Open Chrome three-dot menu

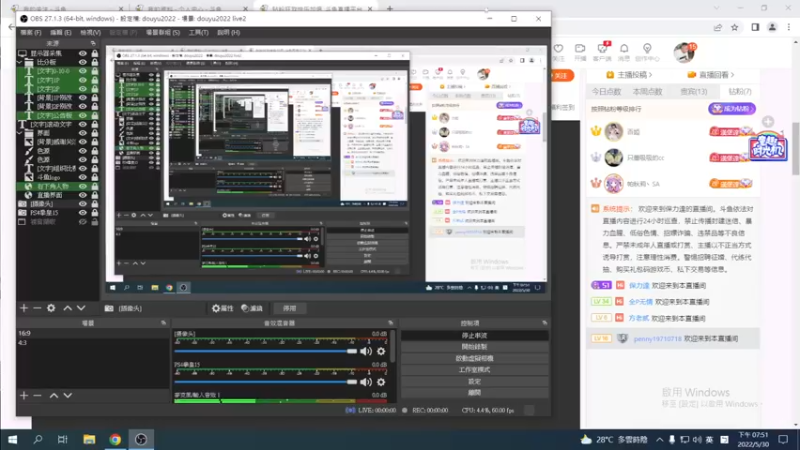(x=789, y=28)
